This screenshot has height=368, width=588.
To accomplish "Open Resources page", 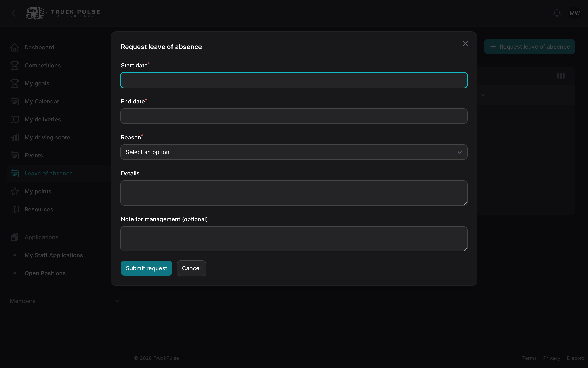I will [39, 210].
